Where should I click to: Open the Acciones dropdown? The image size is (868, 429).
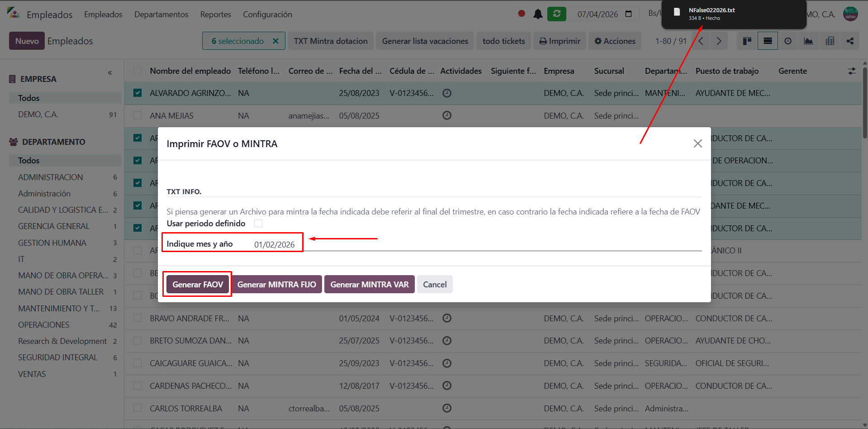coord(615,41)
